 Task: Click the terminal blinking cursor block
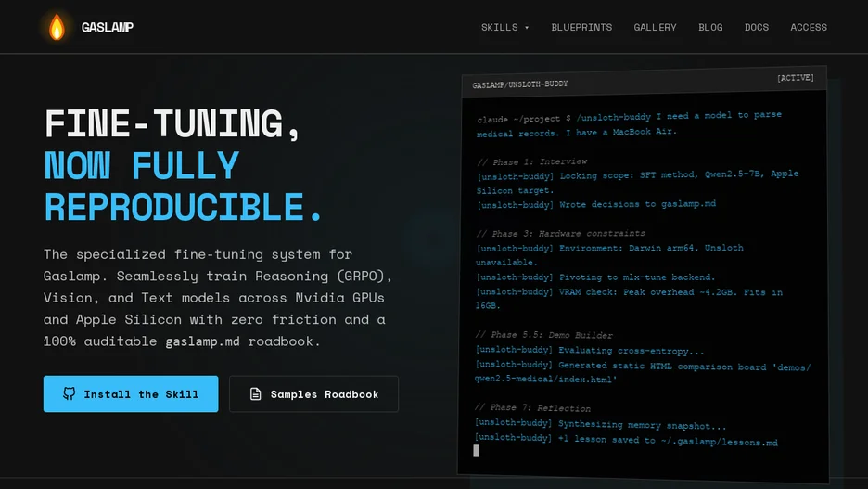click(476, 451)
